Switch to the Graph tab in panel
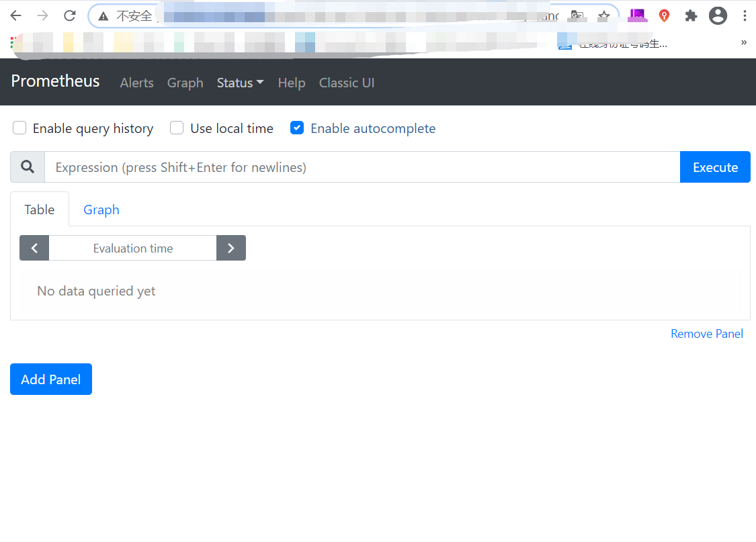756x542 pixels. tap(101, 210)
